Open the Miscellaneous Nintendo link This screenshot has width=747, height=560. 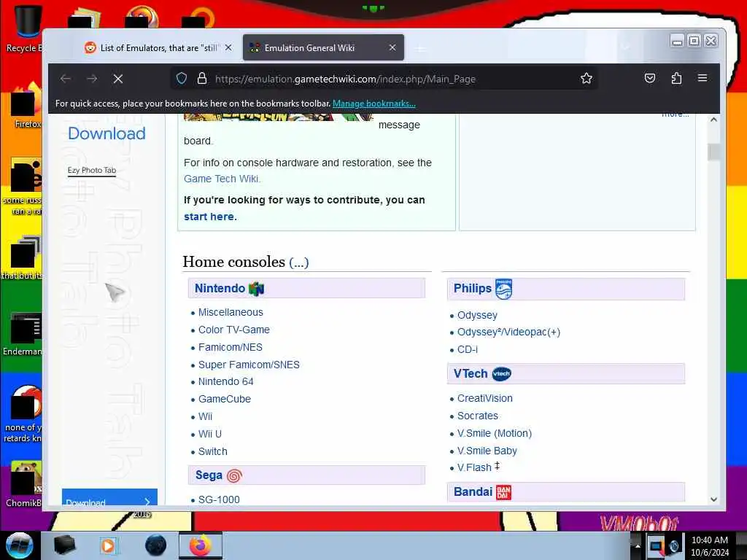pyautogui.click(x=231, y=312)
